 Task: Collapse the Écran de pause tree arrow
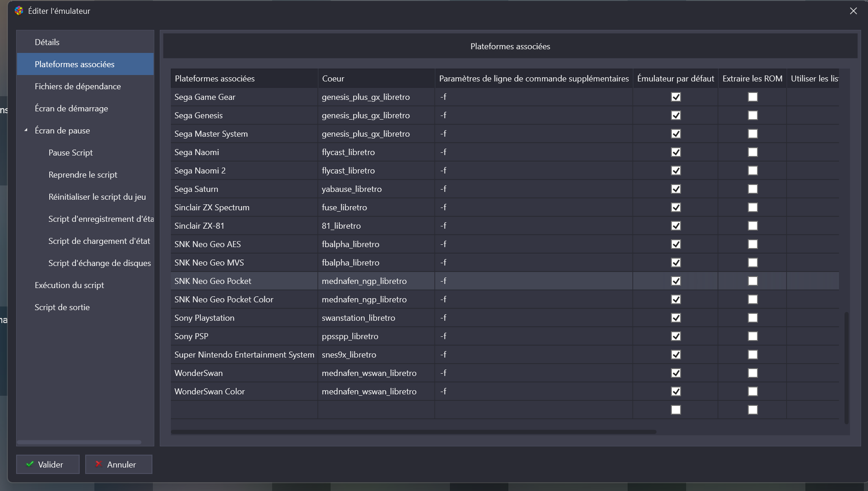[x=26, y=130]
